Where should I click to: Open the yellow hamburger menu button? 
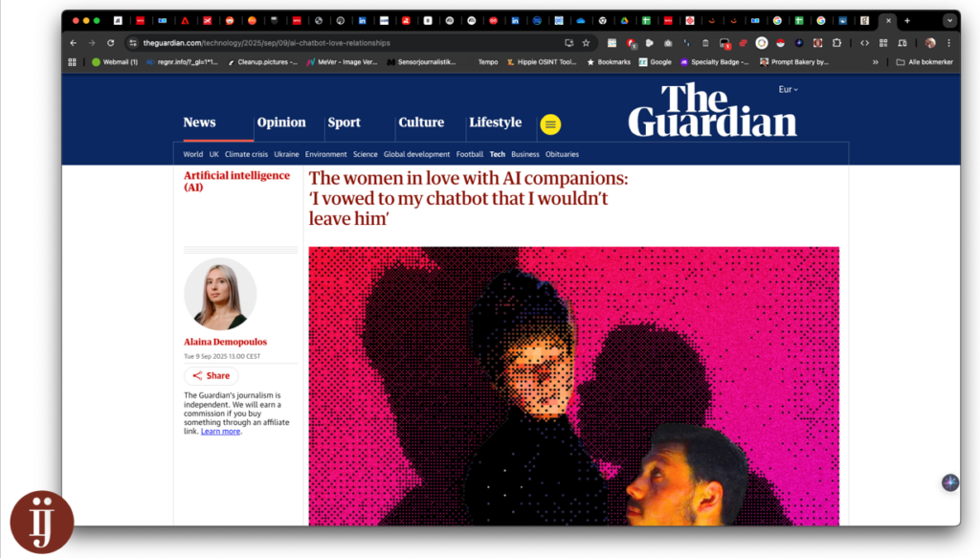tap(550, 124)
